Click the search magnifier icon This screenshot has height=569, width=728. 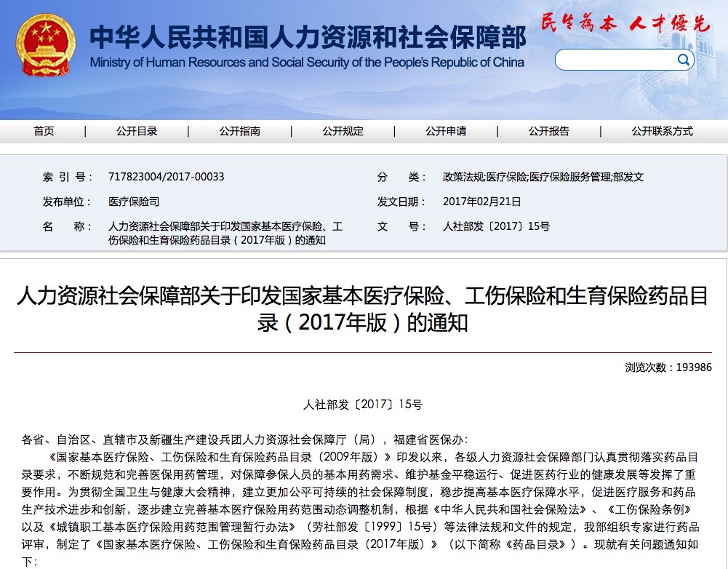[684, 60]
